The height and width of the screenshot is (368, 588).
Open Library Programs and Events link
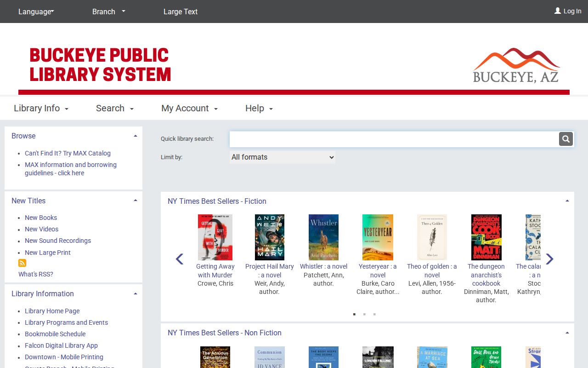66,322
